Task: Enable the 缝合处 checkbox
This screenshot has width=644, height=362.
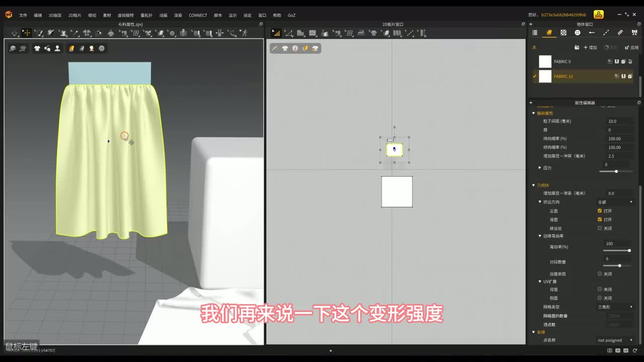Action: click(600, 228)
